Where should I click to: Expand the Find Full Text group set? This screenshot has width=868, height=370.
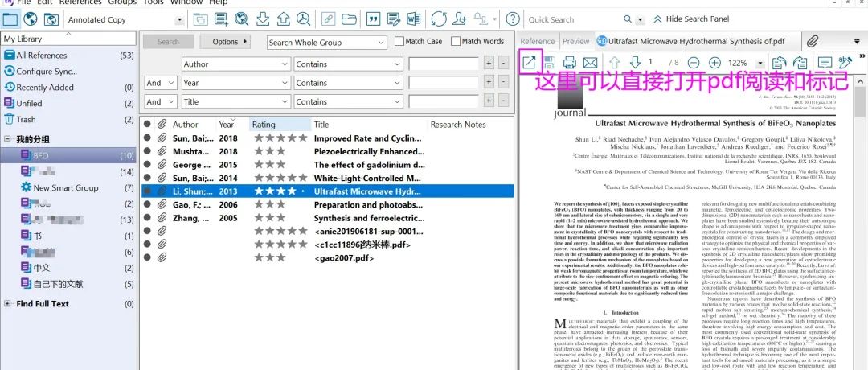(x=7, y=303)
